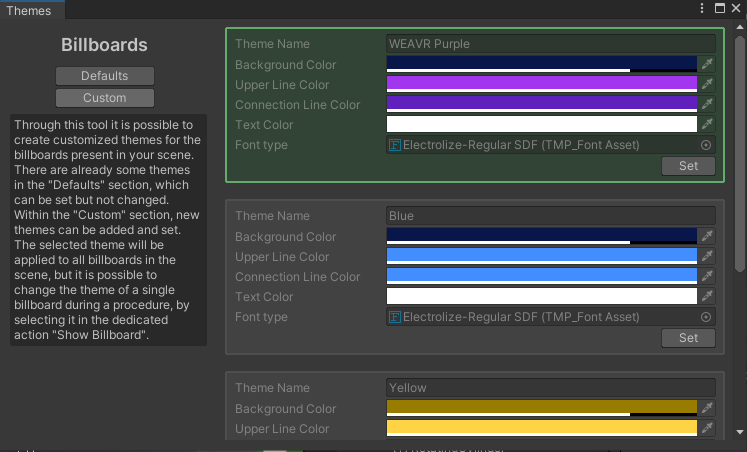747x452 pixels.
Task: Use eyedropper for Yellow theme Background Color
Action: tap(707, 408)
